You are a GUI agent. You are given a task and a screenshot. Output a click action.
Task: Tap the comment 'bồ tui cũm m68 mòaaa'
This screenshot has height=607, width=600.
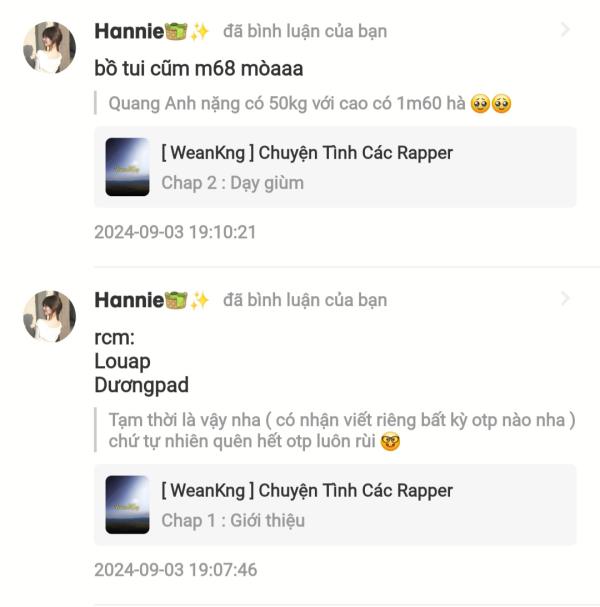pyautogui.click(x=198, y=69)
